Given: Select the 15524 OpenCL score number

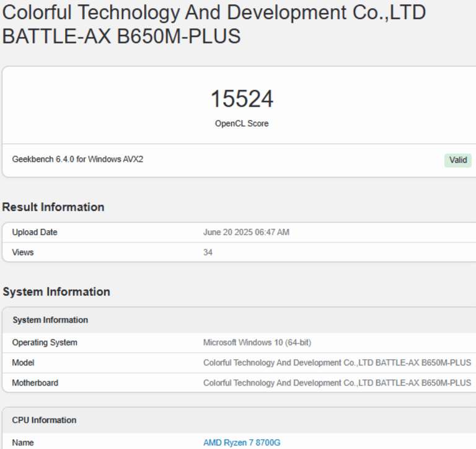Looking at the screenshot, I should coord(242,99).
